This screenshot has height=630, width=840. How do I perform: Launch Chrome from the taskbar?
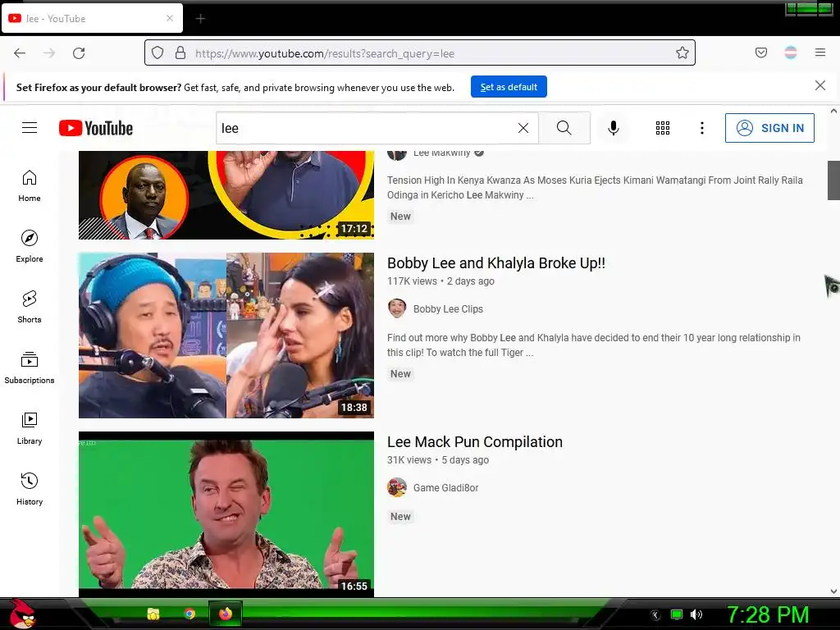click(189, 614)
